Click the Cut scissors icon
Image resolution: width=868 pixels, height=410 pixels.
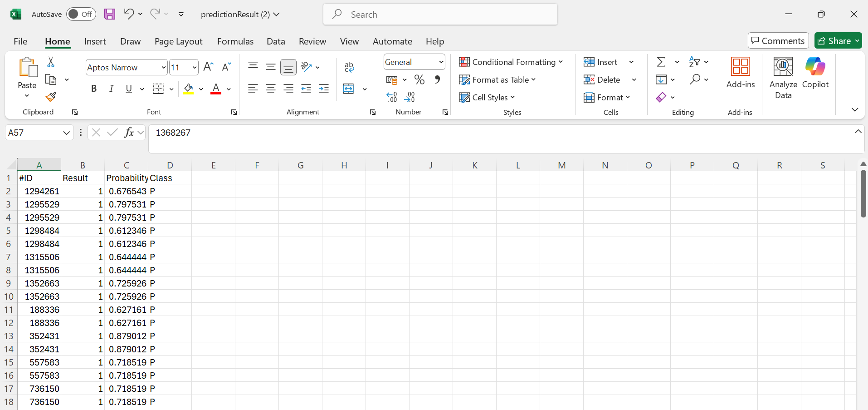click(51, 62)
